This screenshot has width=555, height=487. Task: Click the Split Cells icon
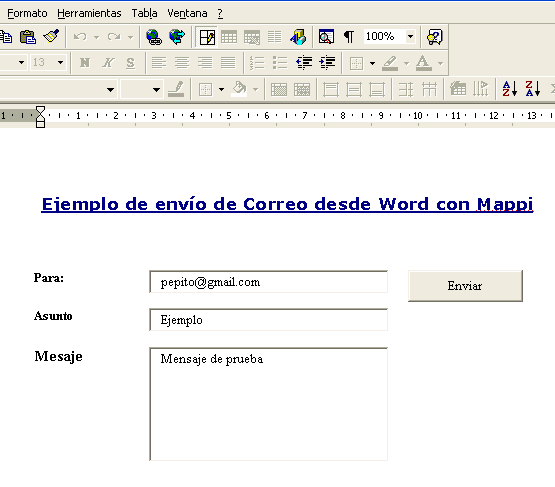[302, 89]
